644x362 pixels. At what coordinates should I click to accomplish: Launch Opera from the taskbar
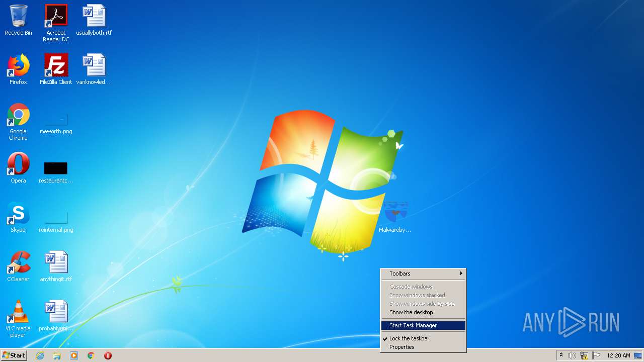tap(108, 355)
